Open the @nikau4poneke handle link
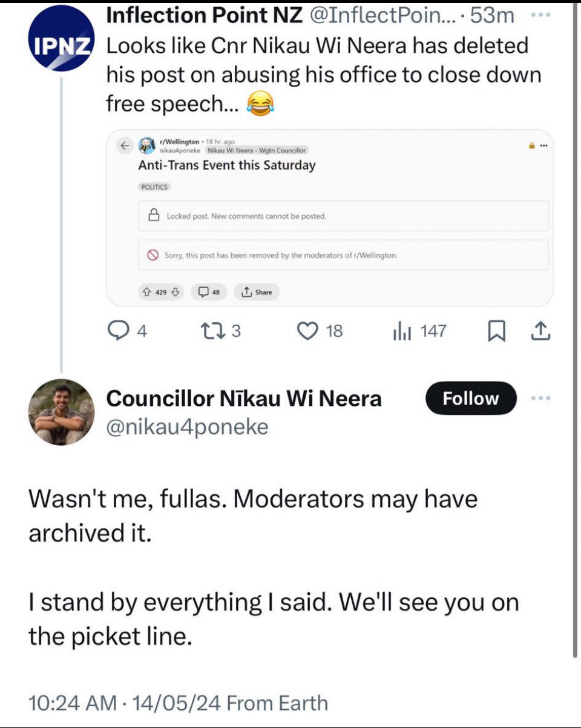 (187, 427)
